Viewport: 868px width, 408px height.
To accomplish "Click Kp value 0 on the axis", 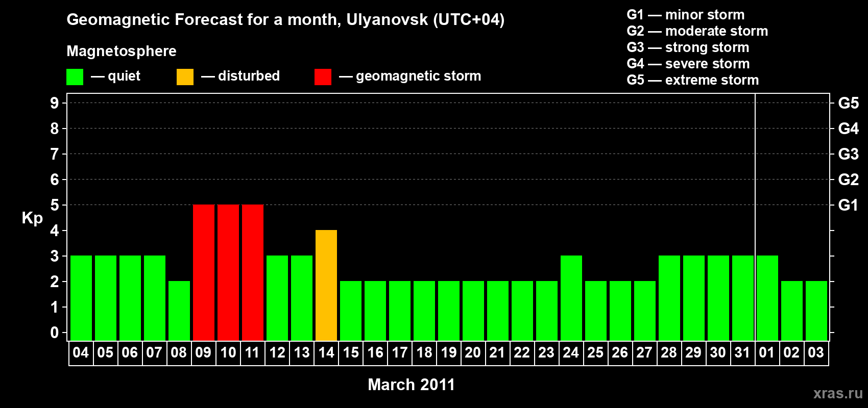I will 55,333.
